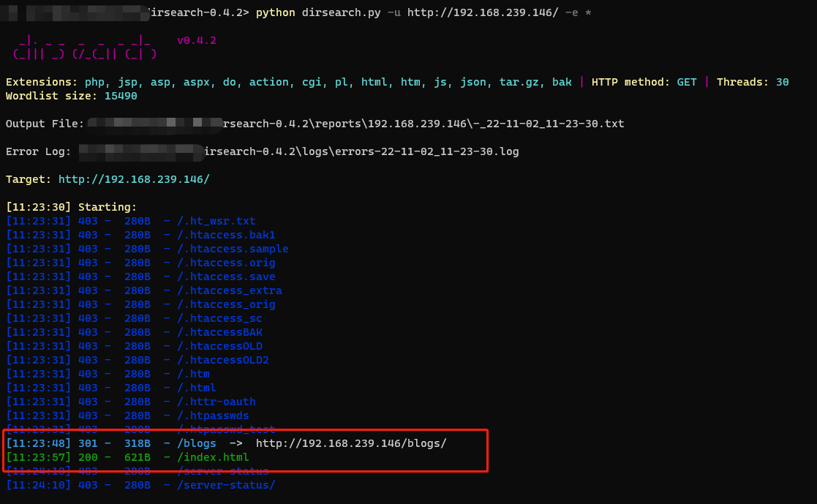Viewport: 817px width, 504px height.
Task: Click the target URL http://192.168.239.146/
Action: click(x=134, y=179)
